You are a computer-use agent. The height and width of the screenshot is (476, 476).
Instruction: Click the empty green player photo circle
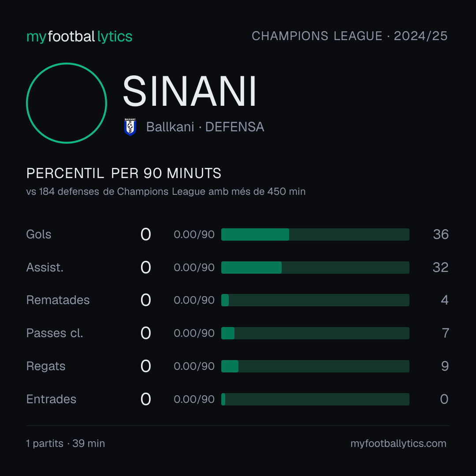(x=67, y=103)
